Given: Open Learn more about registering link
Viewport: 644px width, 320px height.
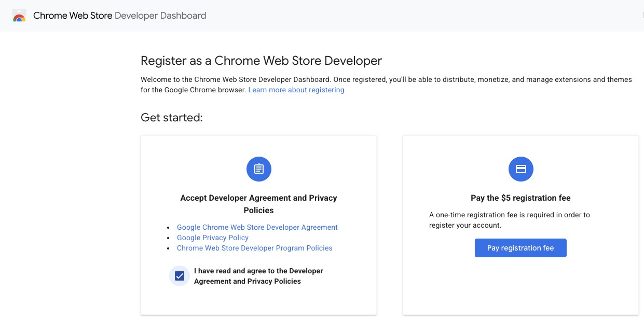Looking at the screenshot, I should click(296, 90).
